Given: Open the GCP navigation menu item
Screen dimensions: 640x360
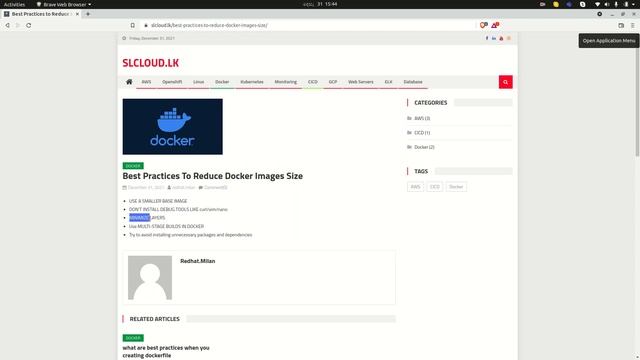Looking at the screenshot, I should [x=333, y=82].
